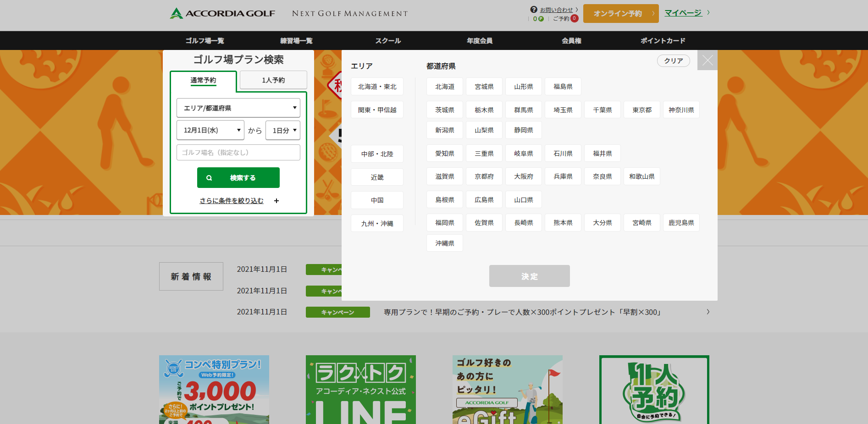Select 北海道 in the prefecture list

tap(444, 87)
